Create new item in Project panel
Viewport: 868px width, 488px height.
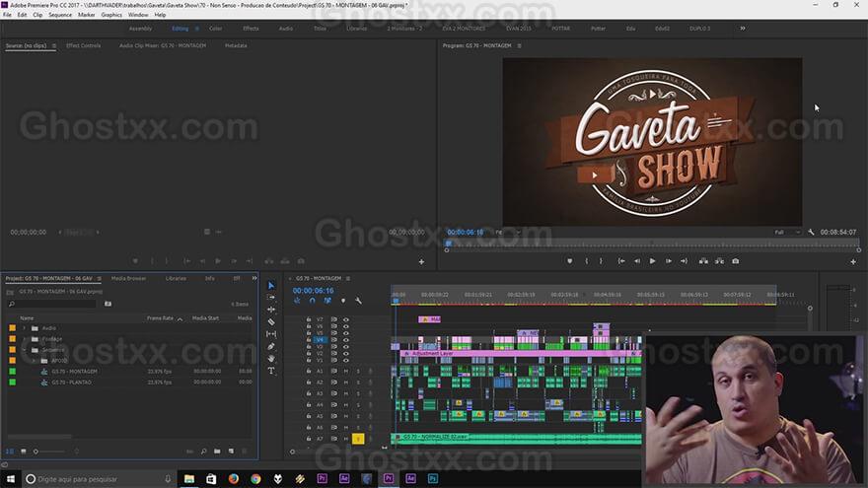(x=232, y=452)
